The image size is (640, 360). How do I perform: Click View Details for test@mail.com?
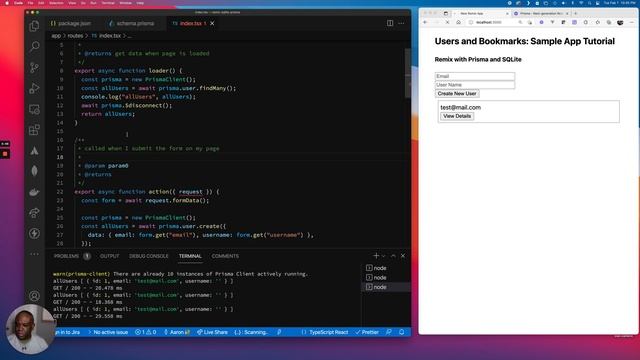click(x=457, y=116)
